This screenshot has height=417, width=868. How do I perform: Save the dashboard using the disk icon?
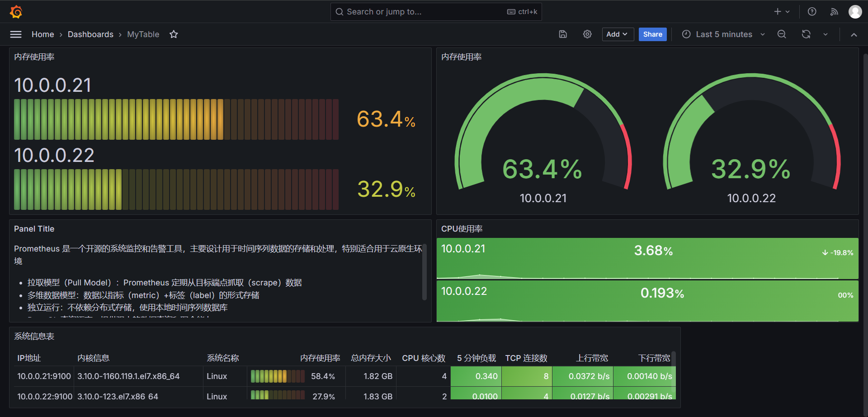563,34
